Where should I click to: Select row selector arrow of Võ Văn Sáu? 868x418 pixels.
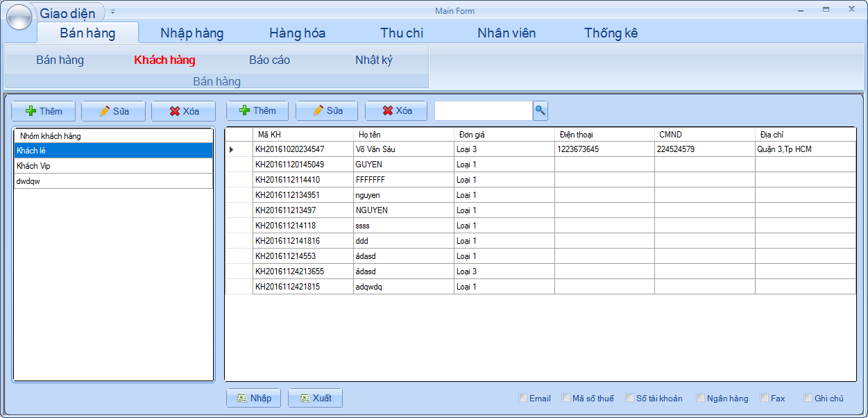pyautogui.click(x=239, y=149)
